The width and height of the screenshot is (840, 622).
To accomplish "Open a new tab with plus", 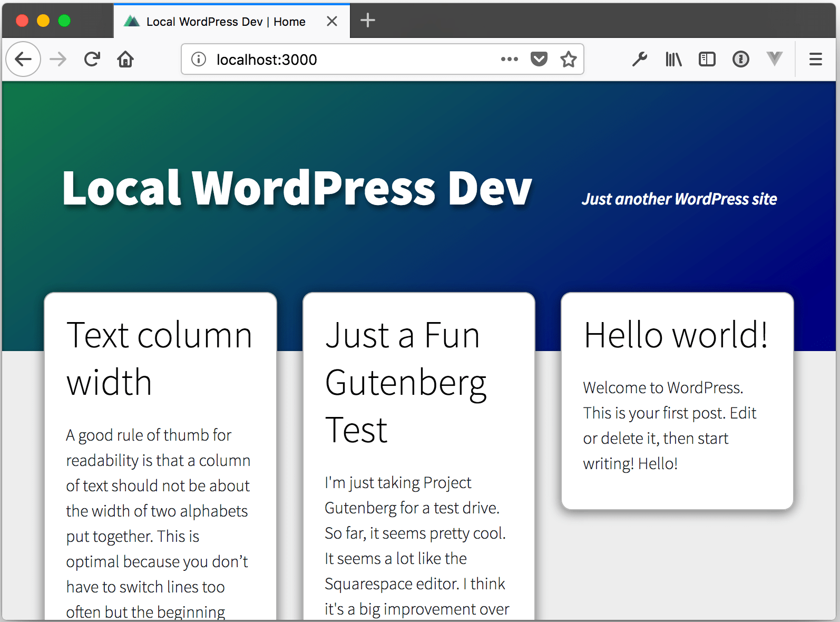I will [x=368, y=21].
